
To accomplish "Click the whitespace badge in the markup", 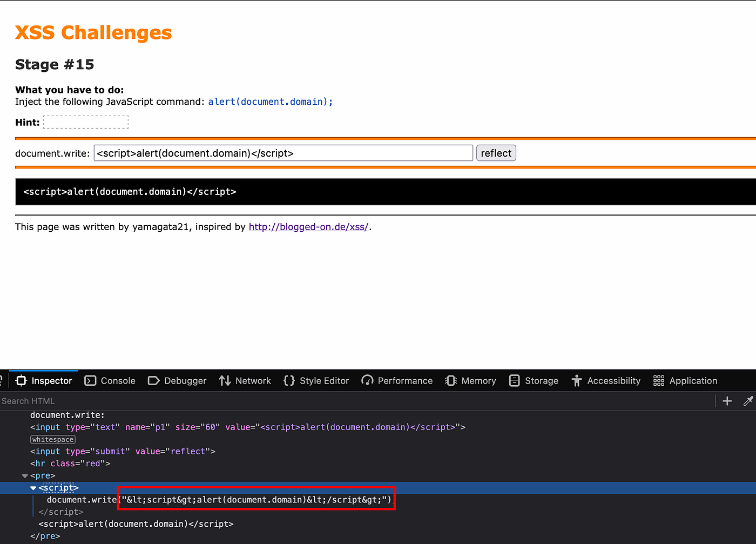I will (x=53, y=440).
